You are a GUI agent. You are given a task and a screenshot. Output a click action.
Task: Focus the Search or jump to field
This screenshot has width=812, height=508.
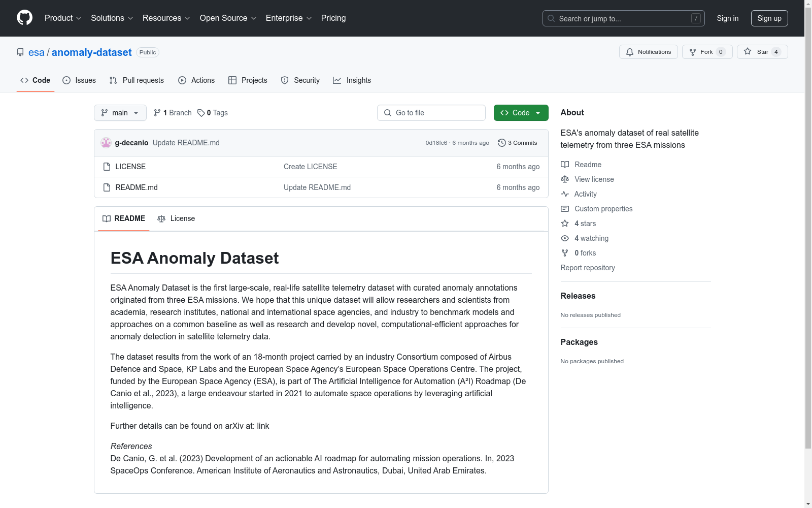click(x=624, y=18)
